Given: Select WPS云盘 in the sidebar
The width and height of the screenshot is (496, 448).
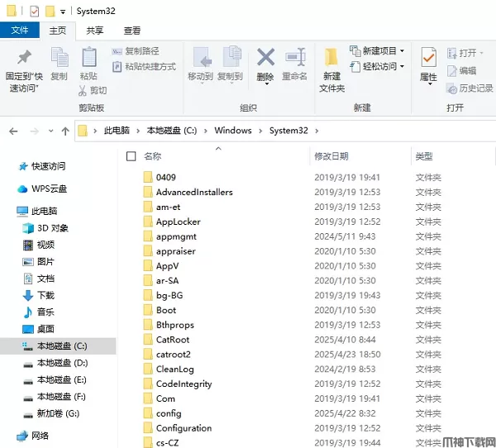Looking at the screenshot, I should [x=42, y=189].
